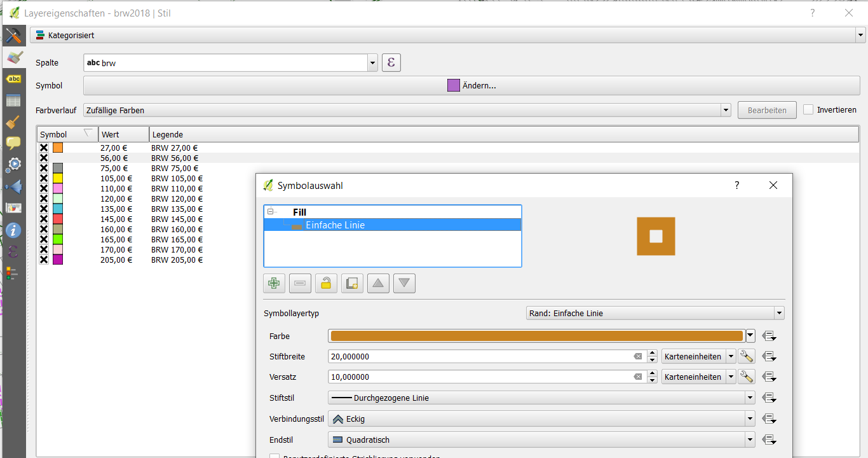This screenshot has width=868, height=458.
Task: Toggle the category checkbox for 205,00 €
Action: (x=43, y=260)
